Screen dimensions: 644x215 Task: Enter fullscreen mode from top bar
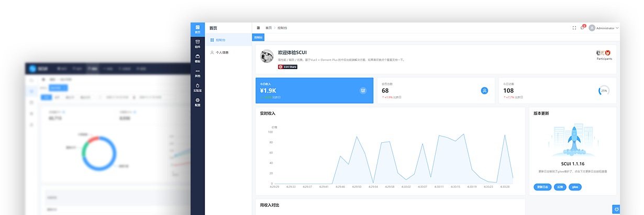point(574,28)
